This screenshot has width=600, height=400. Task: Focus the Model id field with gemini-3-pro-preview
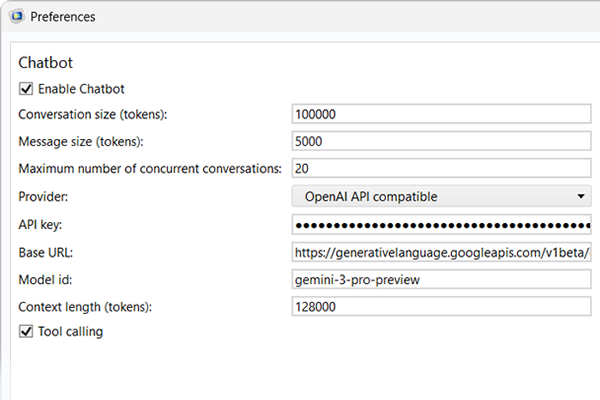pos(442,279)
